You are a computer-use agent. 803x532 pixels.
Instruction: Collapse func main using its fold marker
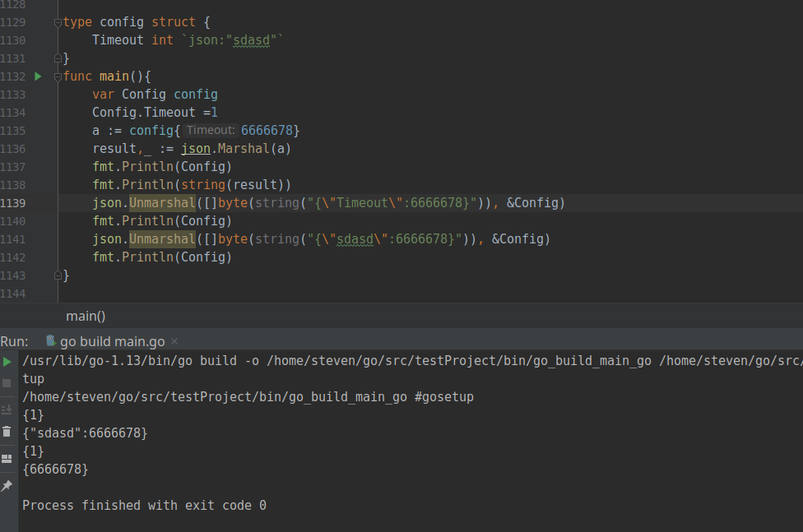tap(58, 76)
